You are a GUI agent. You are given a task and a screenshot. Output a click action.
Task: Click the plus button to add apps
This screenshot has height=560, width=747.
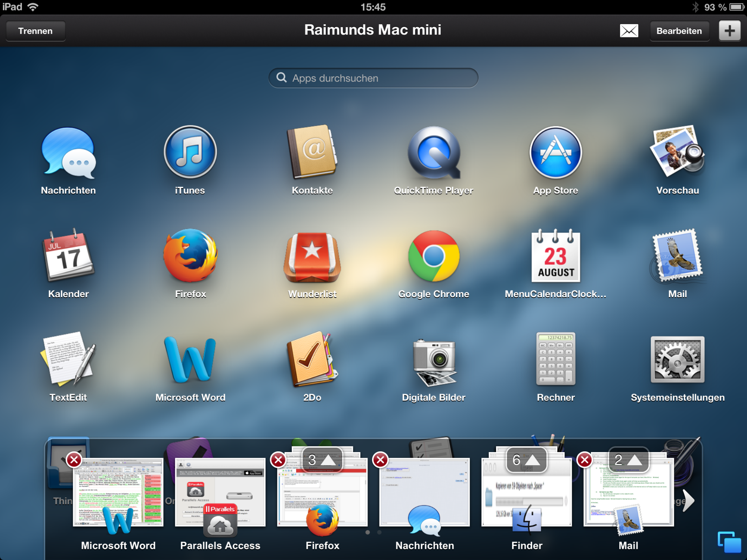pos(729,31)
